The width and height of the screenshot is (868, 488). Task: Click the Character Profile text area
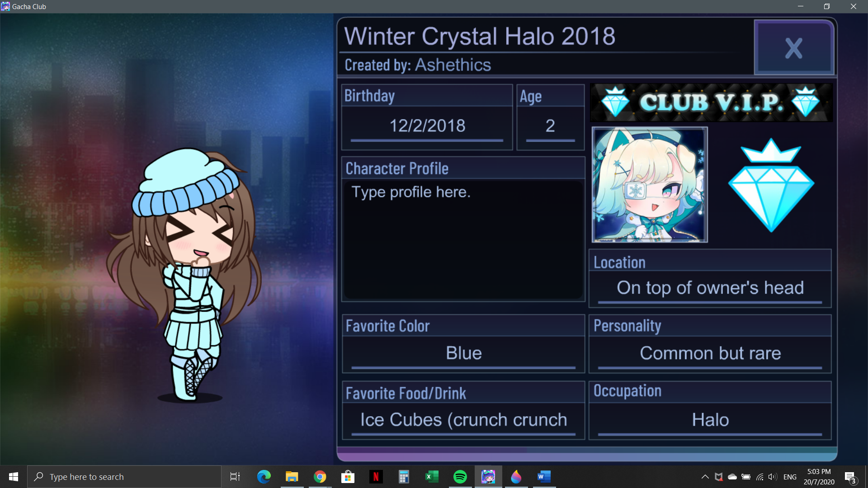point(463,239)
